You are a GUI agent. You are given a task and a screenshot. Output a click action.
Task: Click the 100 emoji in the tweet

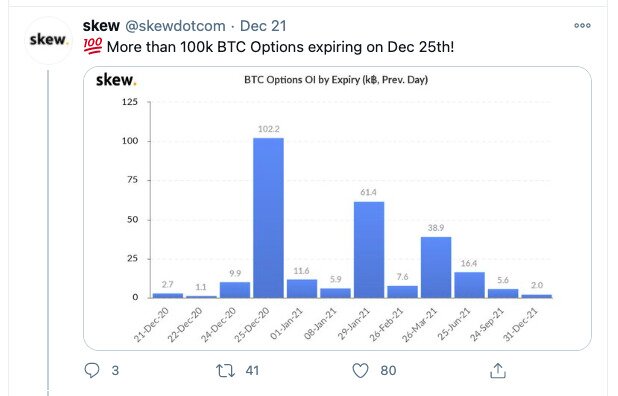click(x=93, y=46)
